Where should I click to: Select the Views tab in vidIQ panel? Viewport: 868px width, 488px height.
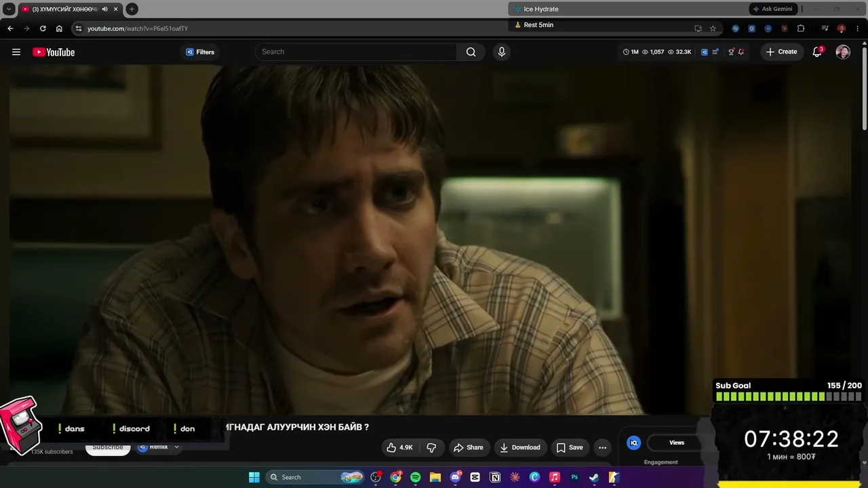(677, 443)
